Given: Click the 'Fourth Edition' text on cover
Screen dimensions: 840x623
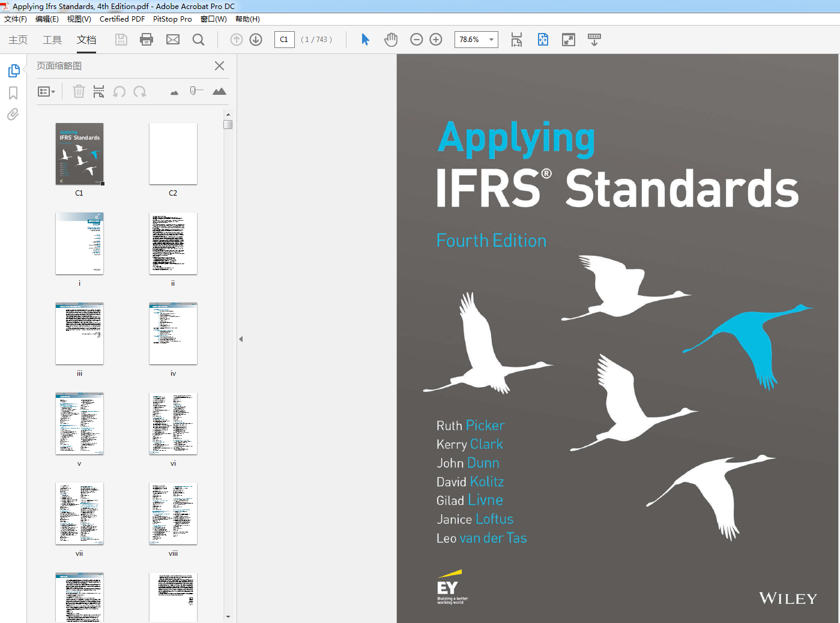Looking at the screenshot, I should [x=491, y=241].
